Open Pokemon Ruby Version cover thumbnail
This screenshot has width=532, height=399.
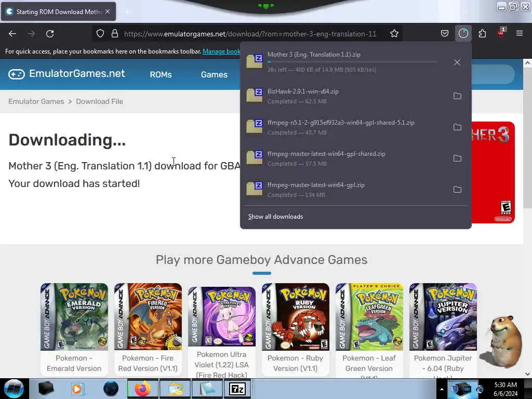tap(296, 317)
